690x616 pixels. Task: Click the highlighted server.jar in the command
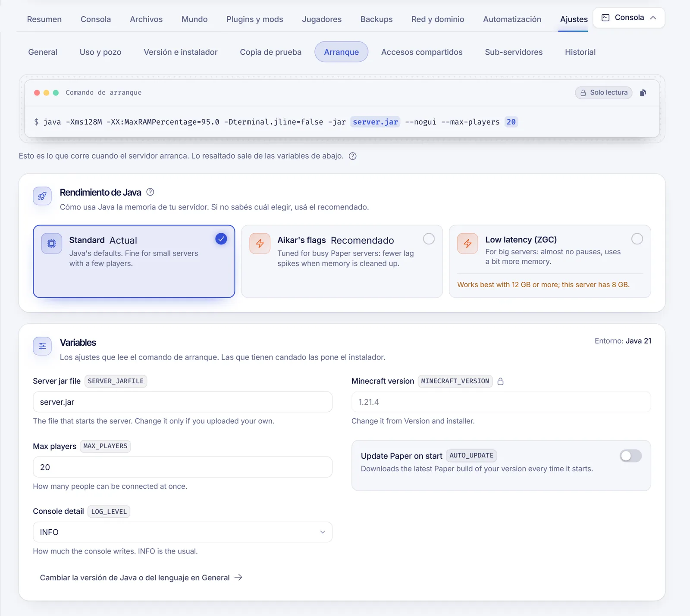pyautogui.click(x=375, y=122)
